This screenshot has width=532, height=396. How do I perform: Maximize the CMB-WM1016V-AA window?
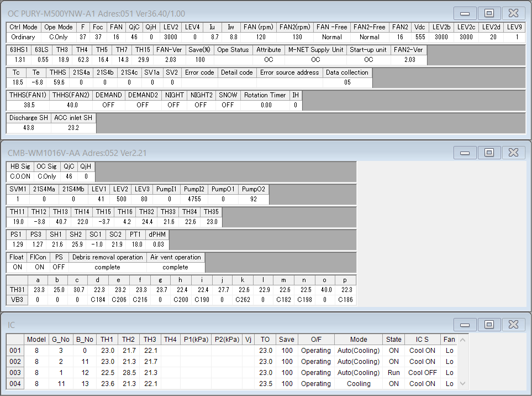click(x=489, y=152)
